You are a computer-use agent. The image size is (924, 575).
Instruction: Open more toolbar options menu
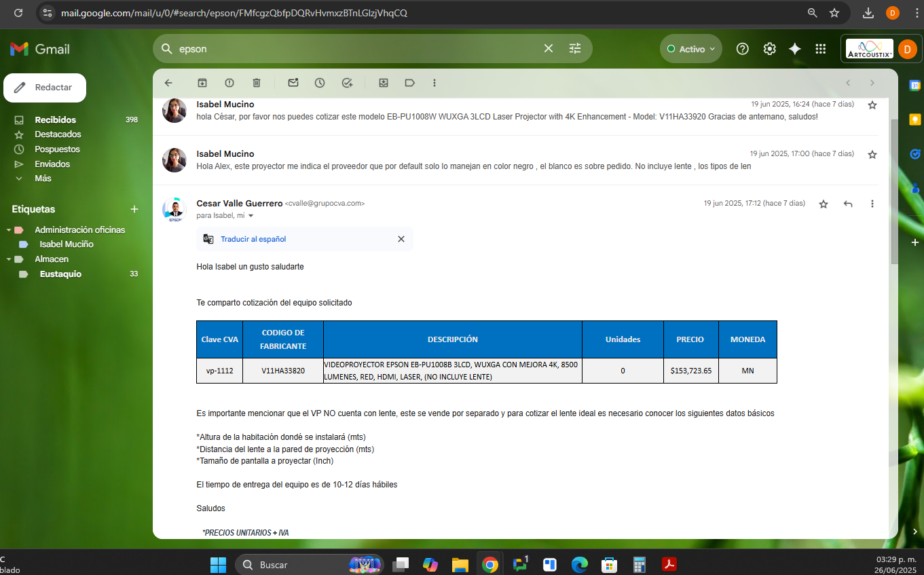point(435,83)
